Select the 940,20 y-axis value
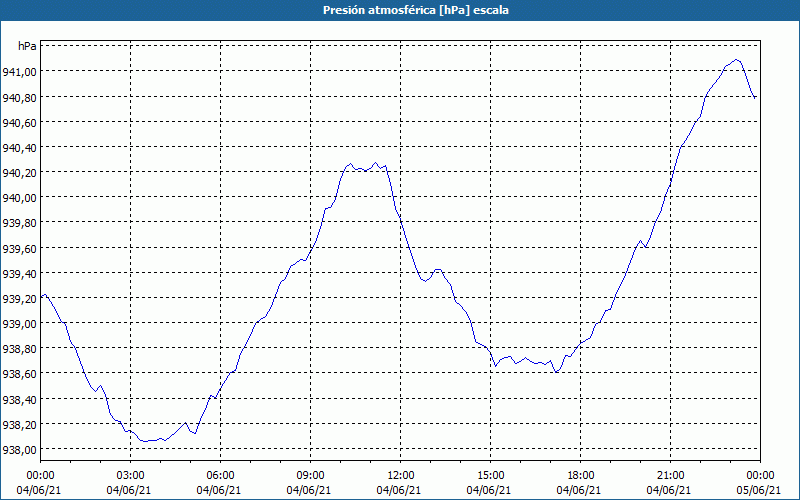The image size is (800, 500). click(x=19, y=173)
